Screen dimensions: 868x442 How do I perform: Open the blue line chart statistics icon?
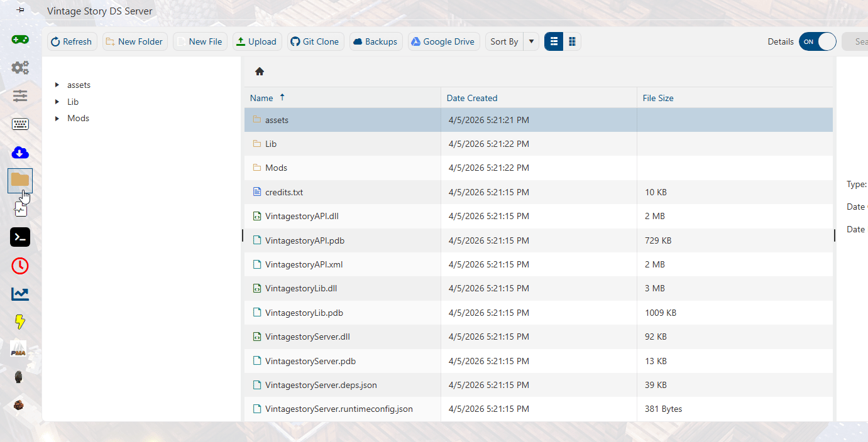click(x=20, y=294)
